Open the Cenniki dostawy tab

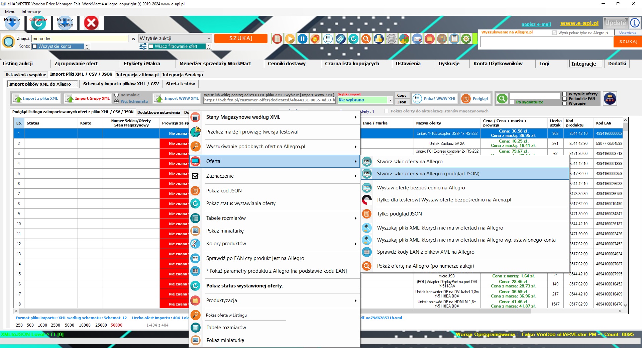[287, 64]
